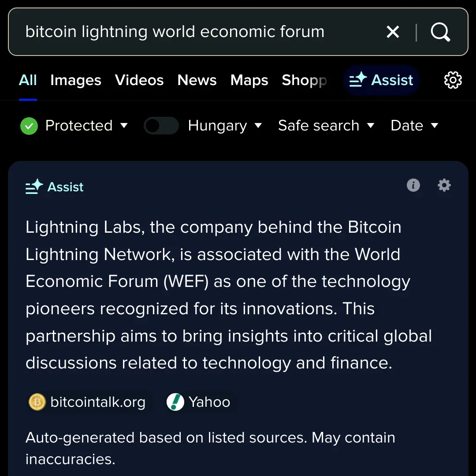Switch to the Images tab
The image size is (476, 476).
[76, 80]
